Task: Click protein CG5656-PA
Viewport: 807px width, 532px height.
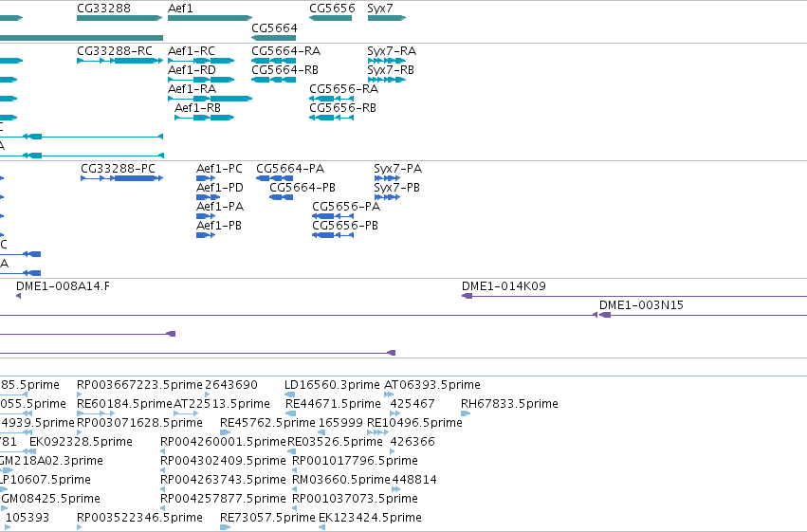Action: [333, 216]
